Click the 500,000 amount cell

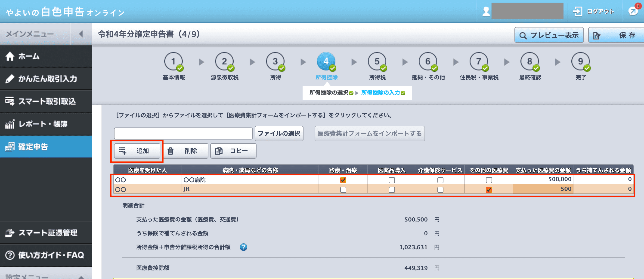click(x=543, y=179)
